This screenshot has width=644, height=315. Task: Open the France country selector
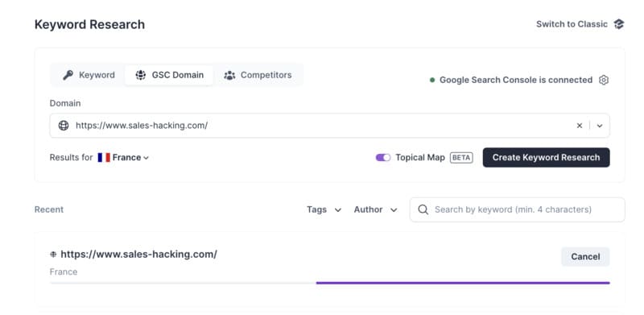(x=123, y=158)
